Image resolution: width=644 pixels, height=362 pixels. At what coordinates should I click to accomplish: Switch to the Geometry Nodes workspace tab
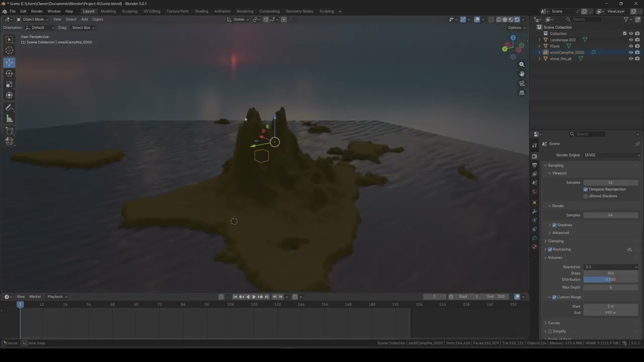(x=299, y=11)
